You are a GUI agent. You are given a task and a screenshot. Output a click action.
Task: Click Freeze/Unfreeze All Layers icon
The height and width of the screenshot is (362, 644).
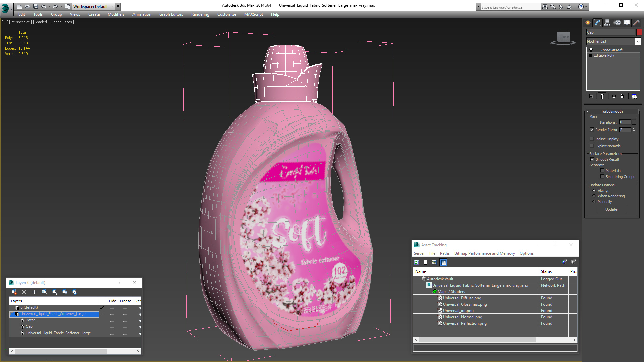(74, 292)
